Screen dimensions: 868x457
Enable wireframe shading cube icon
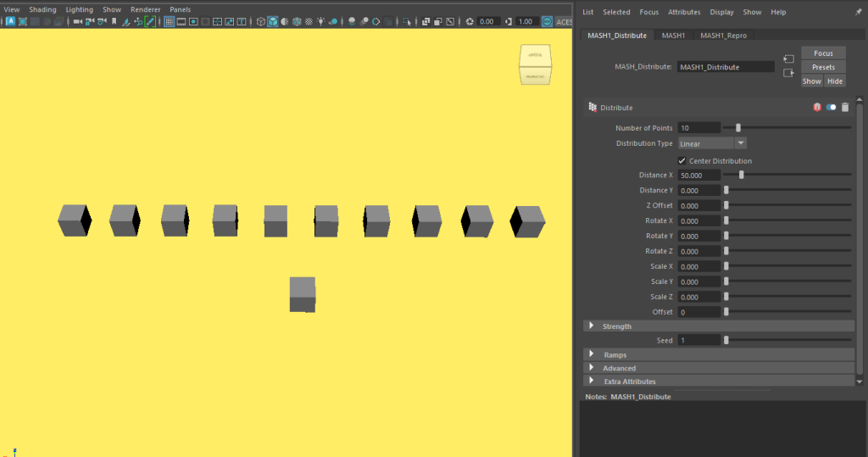tap(261, 21)
